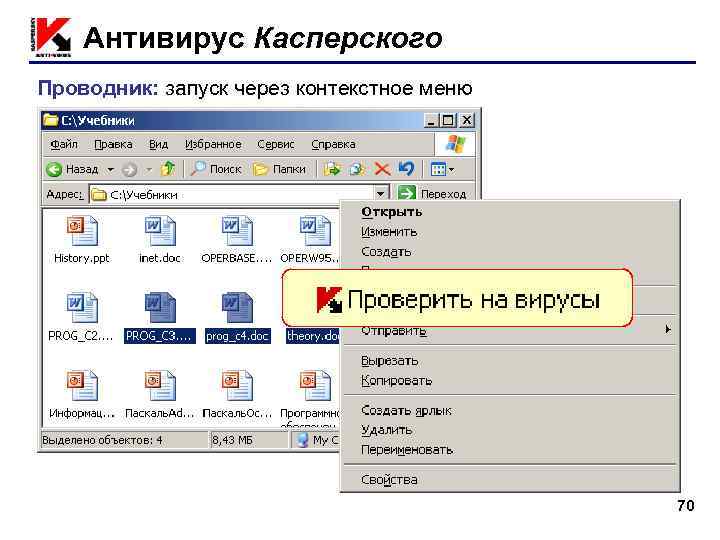
Task: Toggle the Папки folders pane button
Action: point(279,169)
